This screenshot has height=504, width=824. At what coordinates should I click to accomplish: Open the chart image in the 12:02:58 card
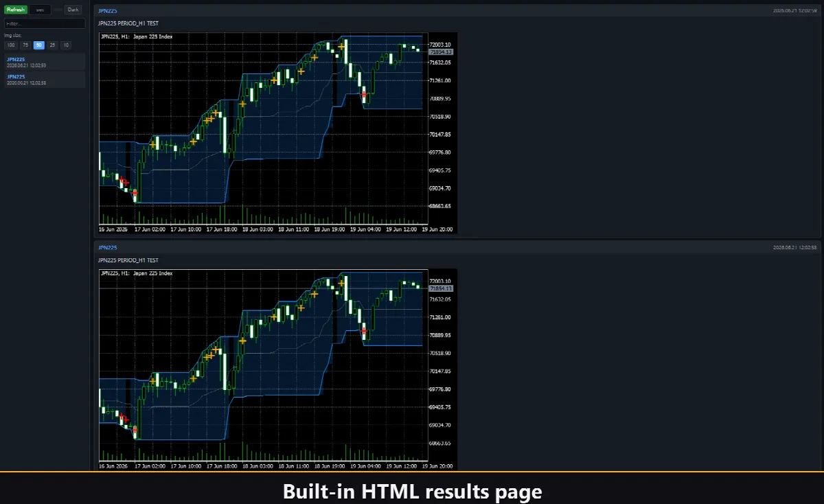click(x=277, y=369)
